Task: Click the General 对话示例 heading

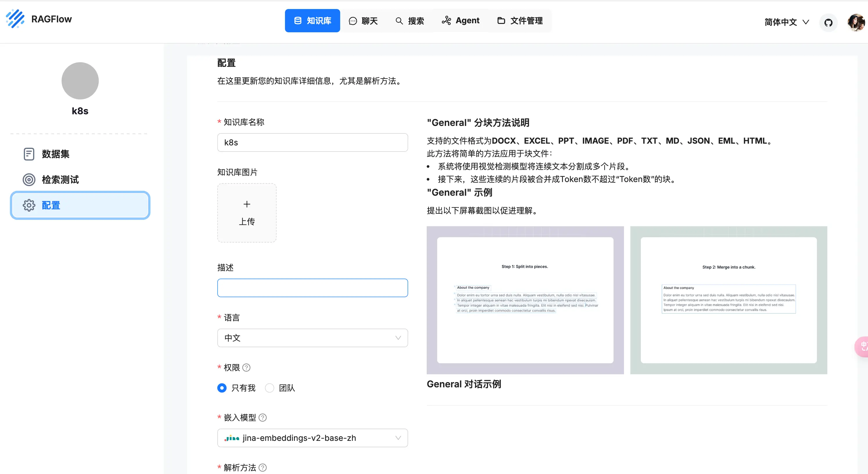Action: (x=464, y=384)
